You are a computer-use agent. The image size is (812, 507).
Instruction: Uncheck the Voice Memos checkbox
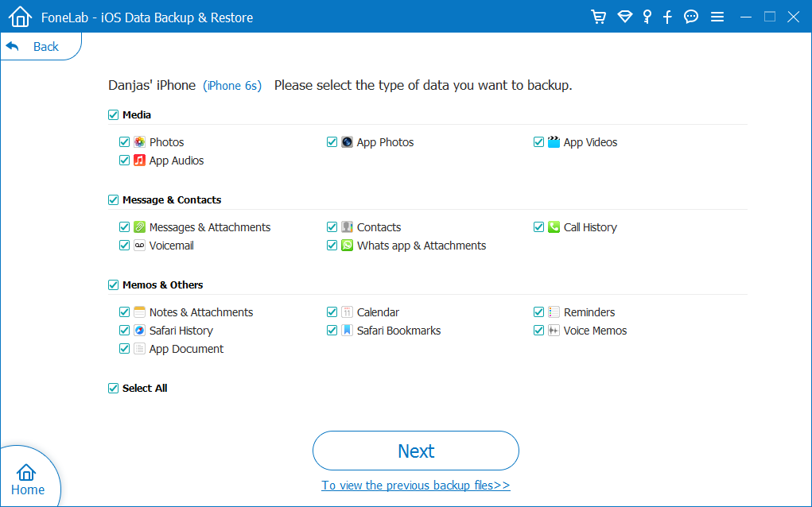point(538,330)
